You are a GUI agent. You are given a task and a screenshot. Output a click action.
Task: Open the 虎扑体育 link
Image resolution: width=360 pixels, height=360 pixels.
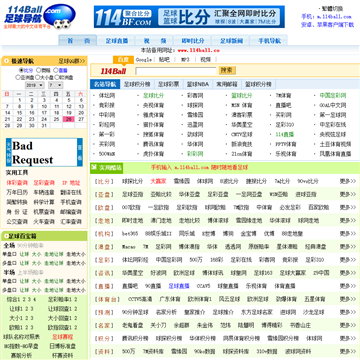click(x=153, y=154)
